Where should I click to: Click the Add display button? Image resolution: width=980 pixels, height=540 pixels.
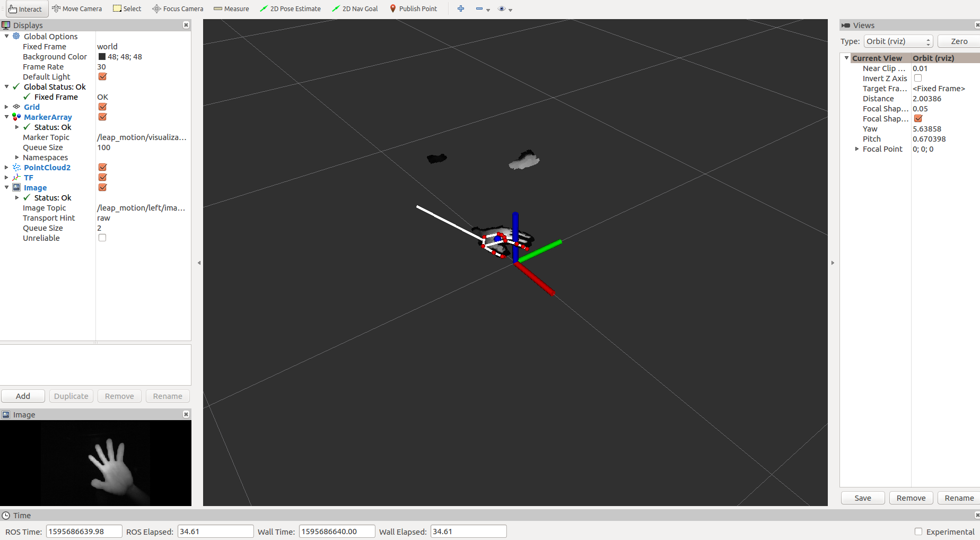pos(23,396)
